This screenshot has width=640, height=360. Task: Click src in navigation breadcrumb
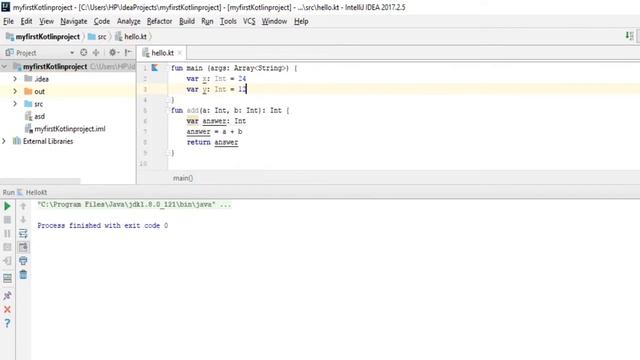[97, 37]
